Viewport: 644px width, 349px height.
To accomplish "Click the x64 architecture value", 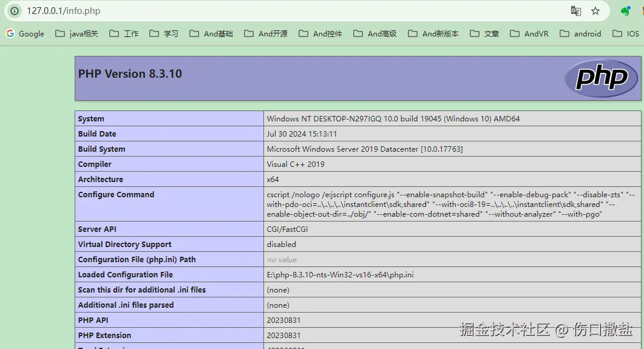I will point(273,180).
